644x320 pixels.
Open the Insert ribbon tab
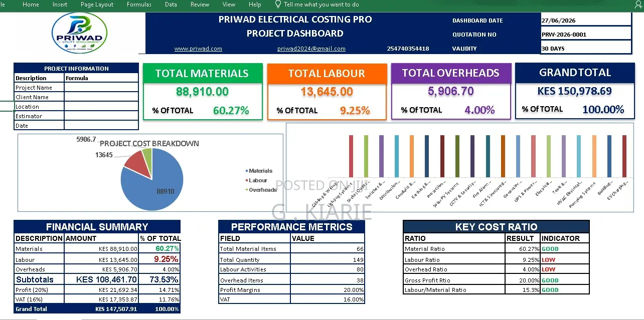[x=60, y=5]
